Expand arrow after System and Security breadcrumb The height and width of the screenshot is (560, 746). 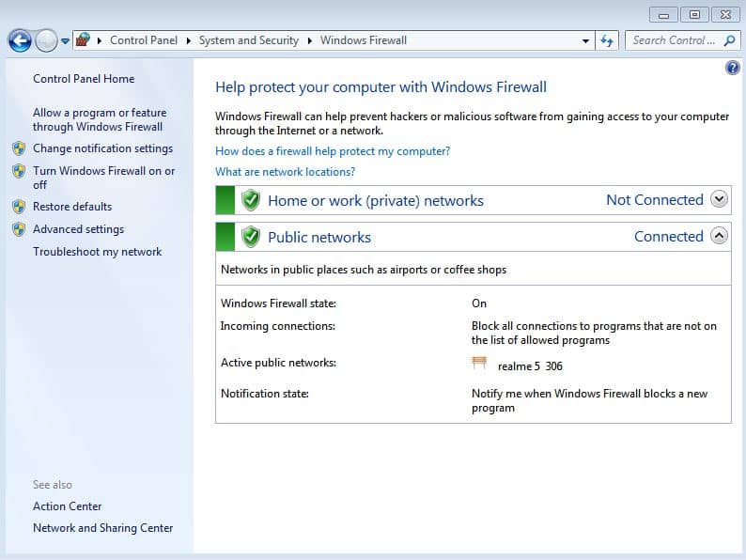pyautogui.click(x=310, y=41)
